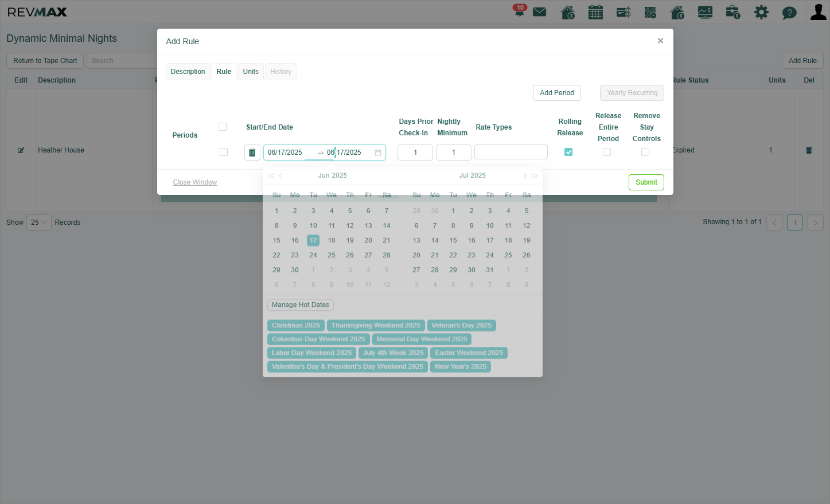This screenshot has height=504, width=830.
Task: Click the Submit button
Action: (646, 182)
